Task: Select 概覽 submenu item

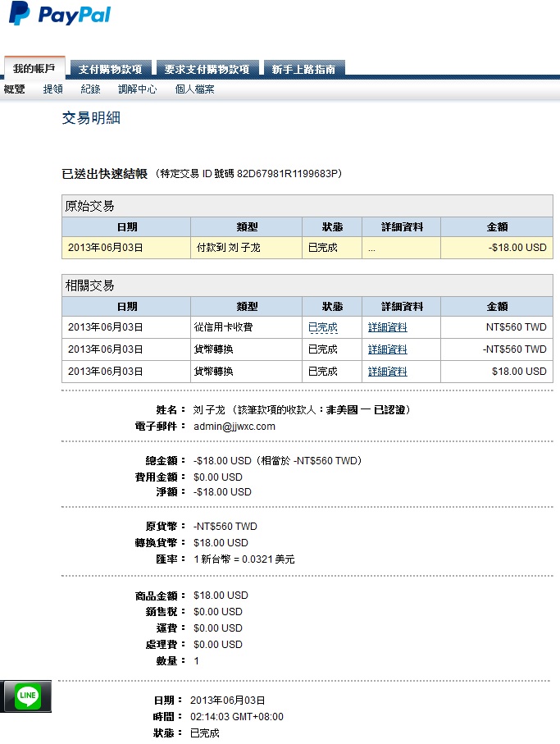Action: [14, 89]
